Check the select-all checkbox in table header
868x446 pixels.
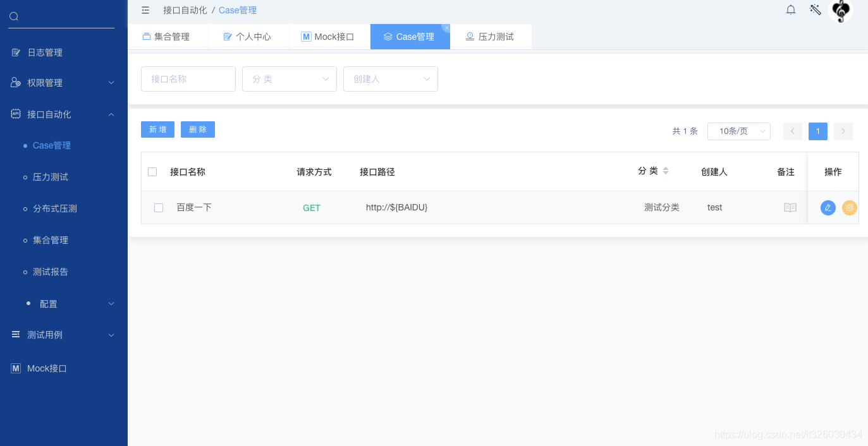[x=152, y=171]
